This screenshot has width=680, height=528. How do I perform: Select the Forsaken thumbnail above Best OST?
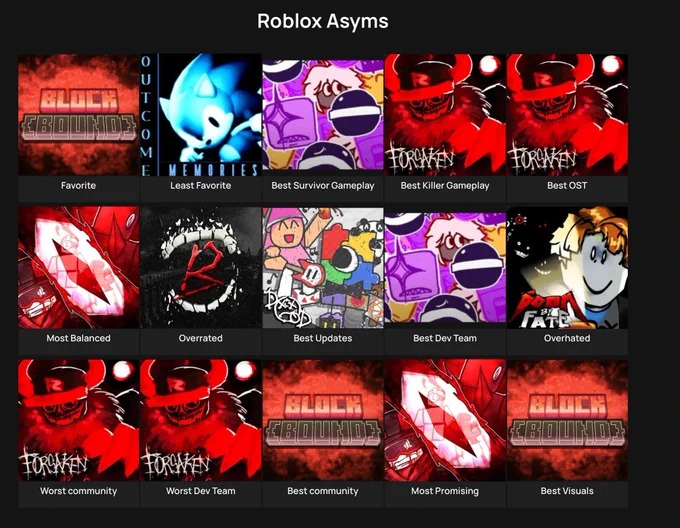pyautogui.click(x=567, y=115)
